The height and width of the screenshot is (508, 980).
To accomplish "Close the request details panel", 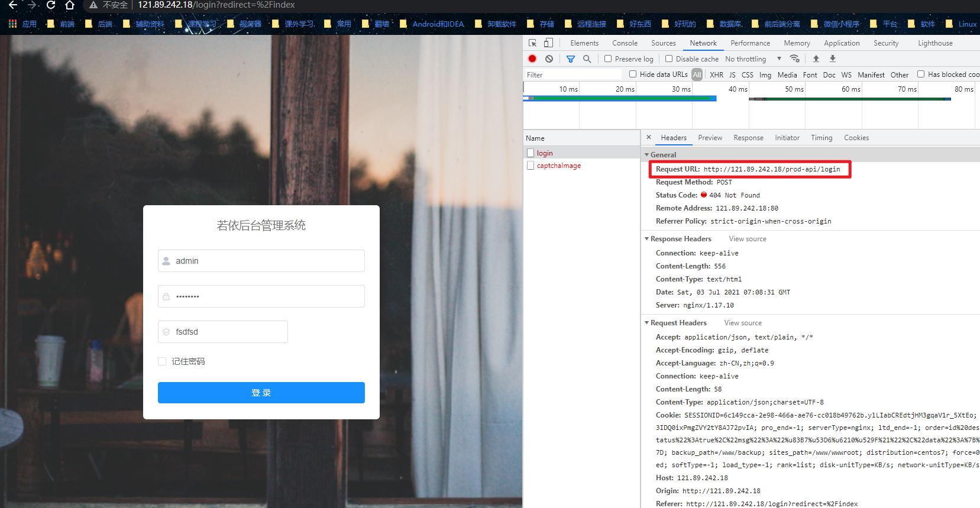I will click(649, 137).
